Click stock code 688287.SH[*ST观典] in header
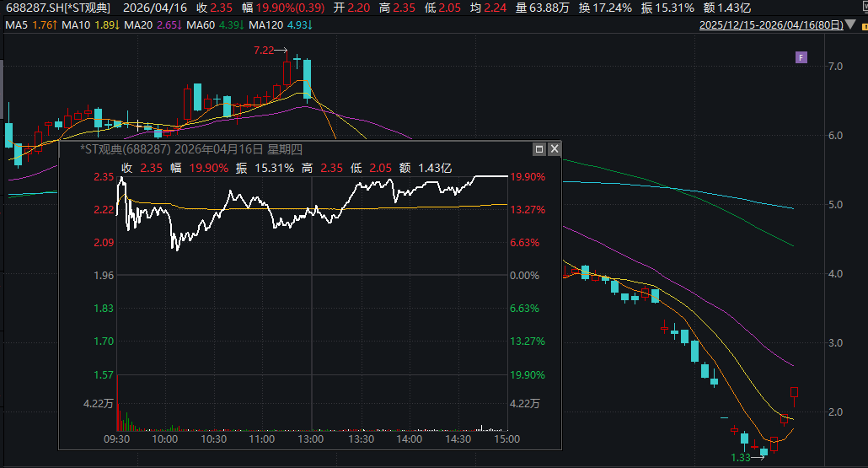The height and width of the screenshot is (468, 868). coord(57,8)
